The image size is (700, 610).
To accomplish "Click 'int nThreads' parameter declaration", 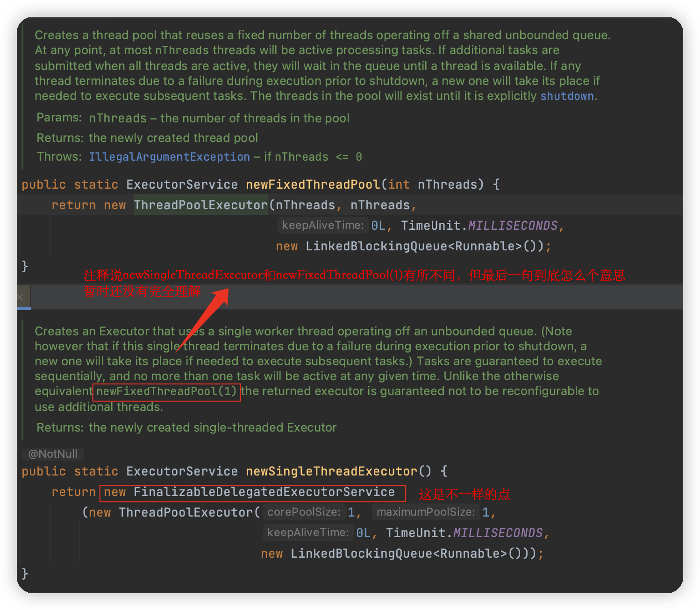I will coord(433,184).
